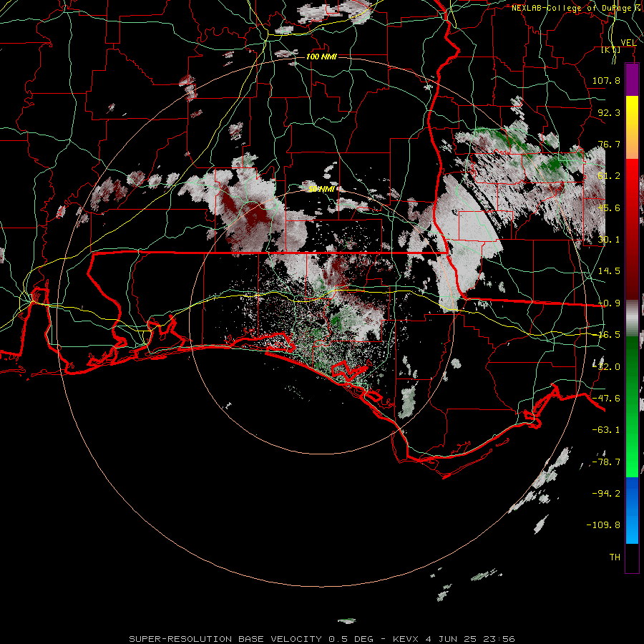The width and height of the screenshot is (644, 644).
Task: Select the 14.5 velocity scale value
Action: (609, 271)
